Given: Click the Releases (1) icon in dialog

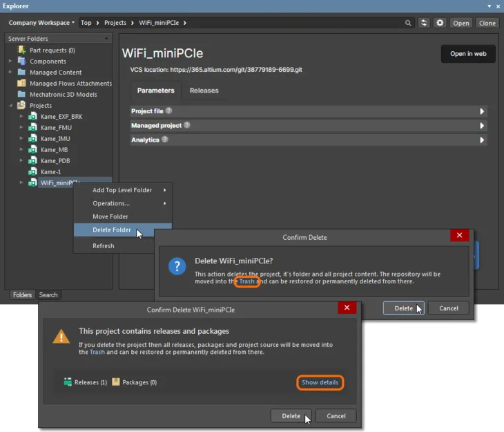Looking at the screenshot, I should point(68,382).
